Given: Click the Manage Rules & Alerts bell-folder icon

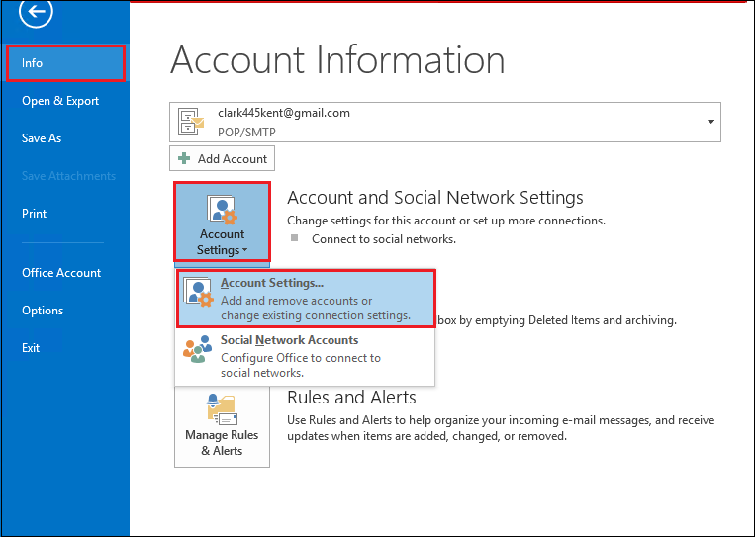Looking at the screenshot, I should (x=222, y=409).
